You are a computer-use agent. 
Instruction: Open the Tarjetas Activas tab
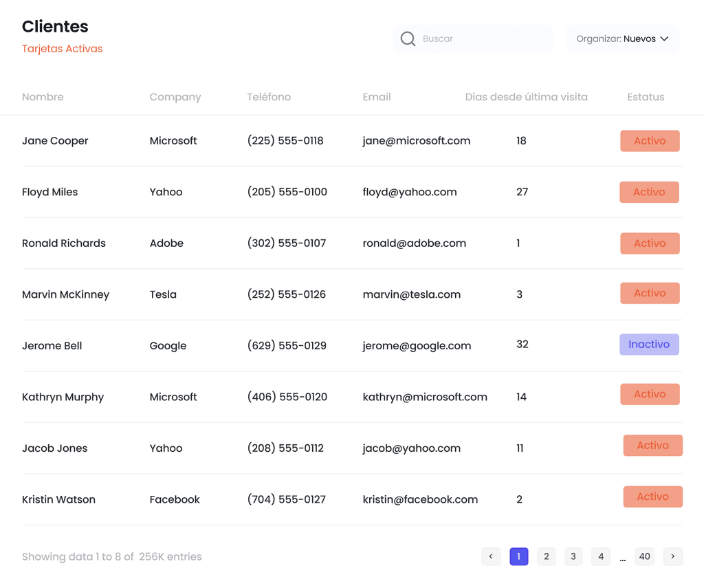tap(63, 49)
